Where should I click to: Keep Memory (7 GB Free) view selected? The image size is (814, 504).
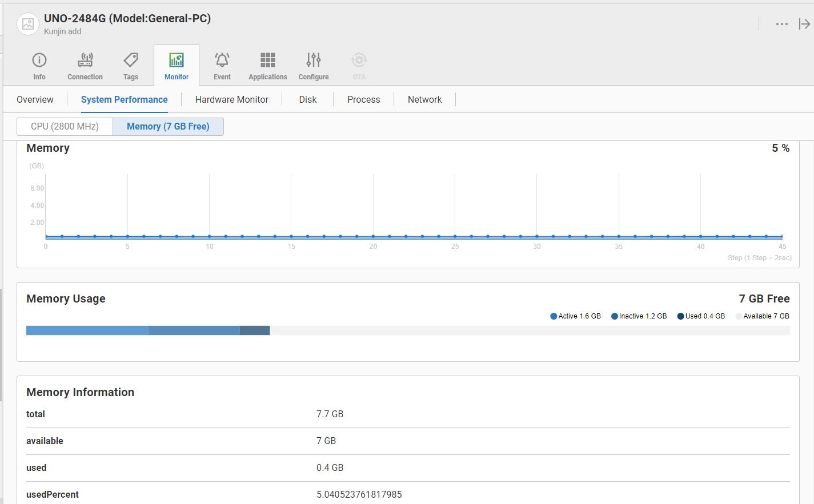click(168, 126)
